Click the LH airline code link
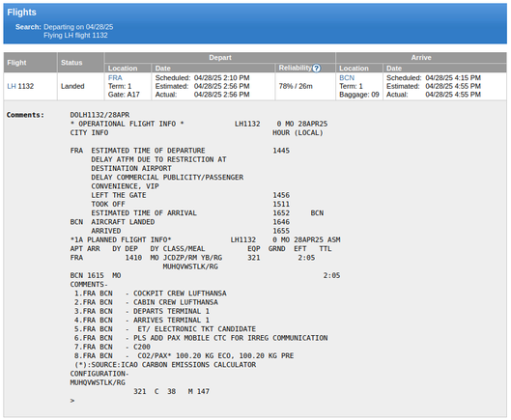The height and width of the screenshot is (420, 511). coord(12,86)
